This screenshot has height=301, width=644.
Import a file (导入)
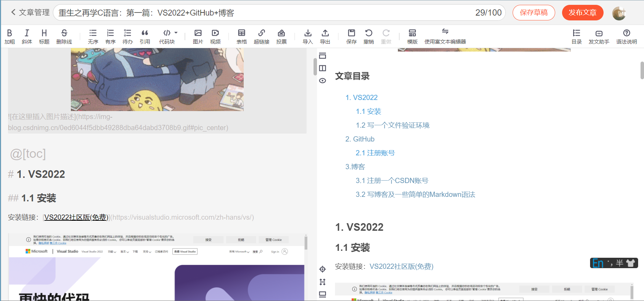[x=308, y=37]
